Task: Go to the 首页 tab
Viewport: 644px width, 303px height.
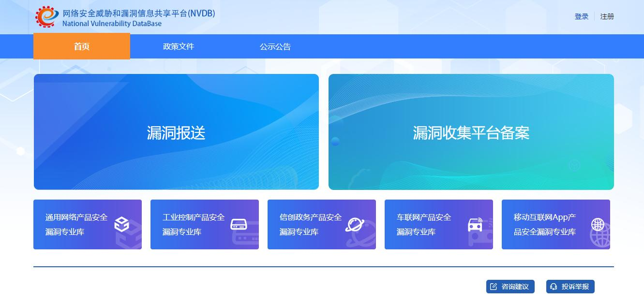Action: tap(82, 47)
